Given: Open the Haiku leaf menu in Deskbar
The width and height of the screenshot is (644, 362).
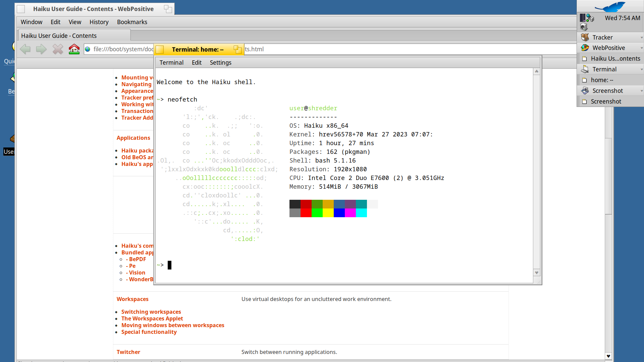Looking at the screenshot, I should click(610, 7).
